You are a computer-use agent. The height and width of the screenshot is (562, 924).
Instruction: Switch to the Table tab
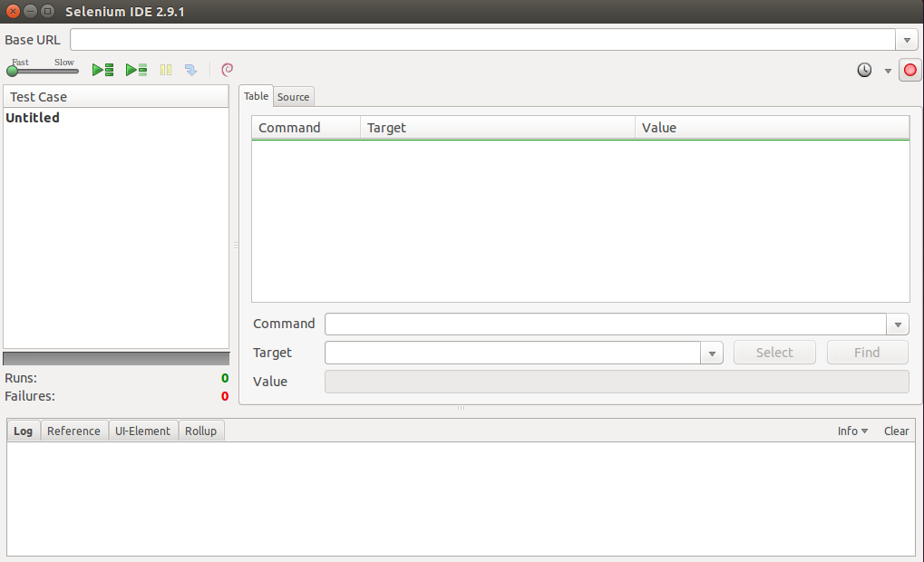click(257, 96)
